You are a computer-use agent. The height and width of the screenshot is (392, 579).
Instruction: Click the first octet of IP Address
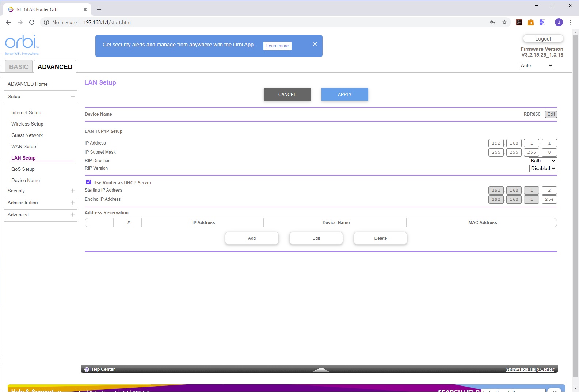coord(496,143)
